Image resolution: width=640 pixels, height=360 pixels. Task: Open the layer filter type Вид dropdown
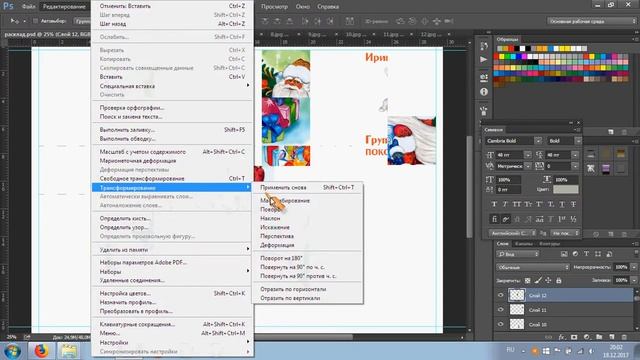pos(518,254)
